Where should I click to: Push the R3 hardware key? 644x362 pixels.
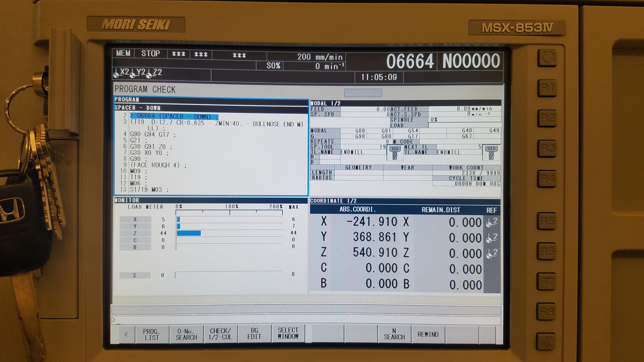coord(547,149)
